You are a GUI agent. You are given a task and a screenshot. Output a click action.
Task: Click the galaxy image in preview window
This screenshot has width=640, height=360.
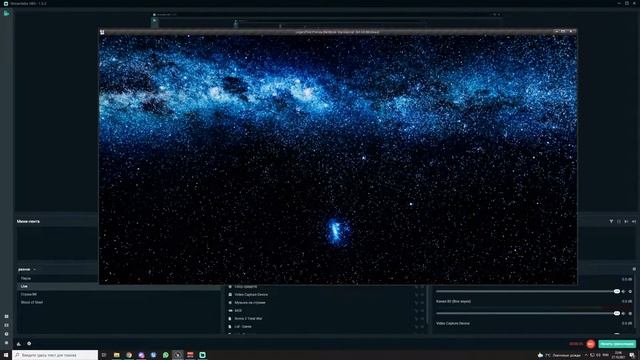[338, 159]
